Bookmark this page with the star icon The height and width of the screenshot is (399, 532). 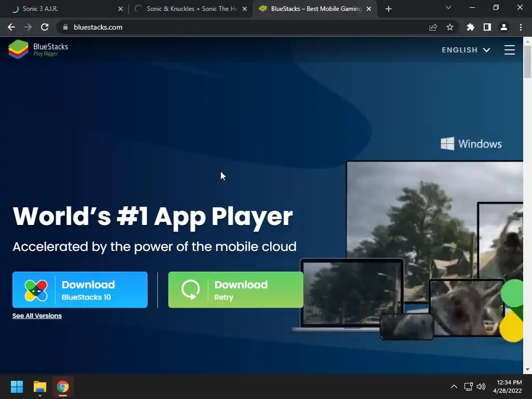coord(450,27)
